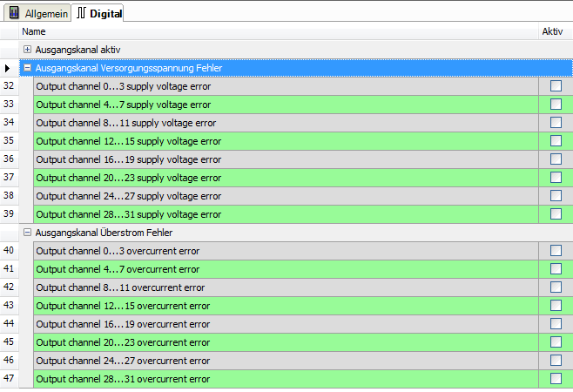Toggle channel 24...27 overcurrent error checkbox
The image size is (573, 392).
tap(556, 360)
